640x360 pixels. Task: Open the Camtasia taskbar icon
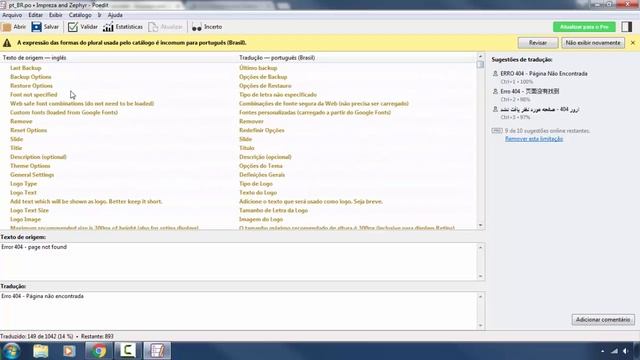click(128, 351)
